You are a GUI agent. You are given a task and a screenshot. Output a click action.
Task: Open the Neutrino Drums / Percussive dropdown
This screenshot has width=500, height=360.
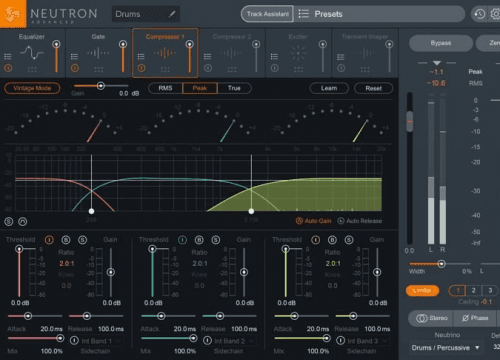click(x=445, y=348)
